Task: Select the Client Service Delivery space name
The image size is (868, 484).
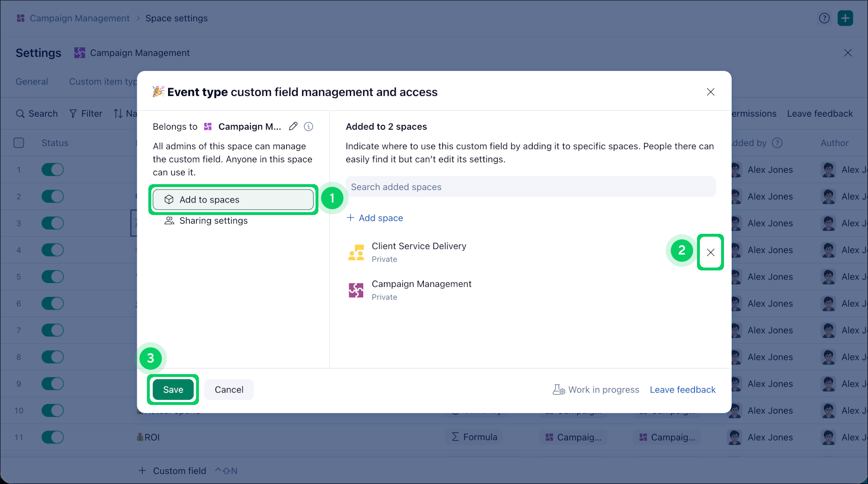Action: pos(419,246)
